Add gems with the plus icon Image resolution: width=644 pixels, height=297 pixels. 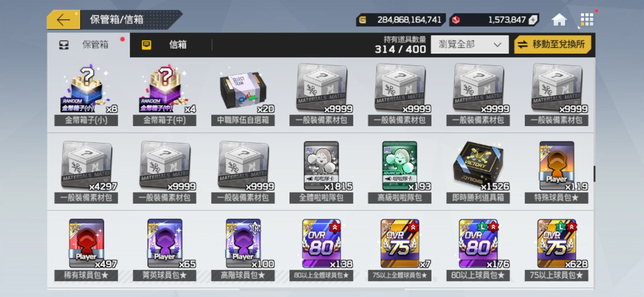pyautogui.click(x=533, y=20)
